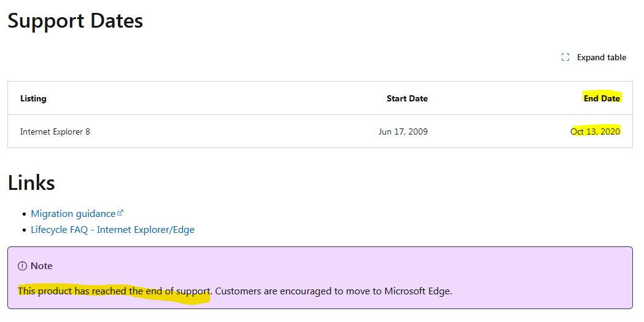Click external link icon beside Migration guidance
Screen dimensions: 644x322
(x=120, y=213)
